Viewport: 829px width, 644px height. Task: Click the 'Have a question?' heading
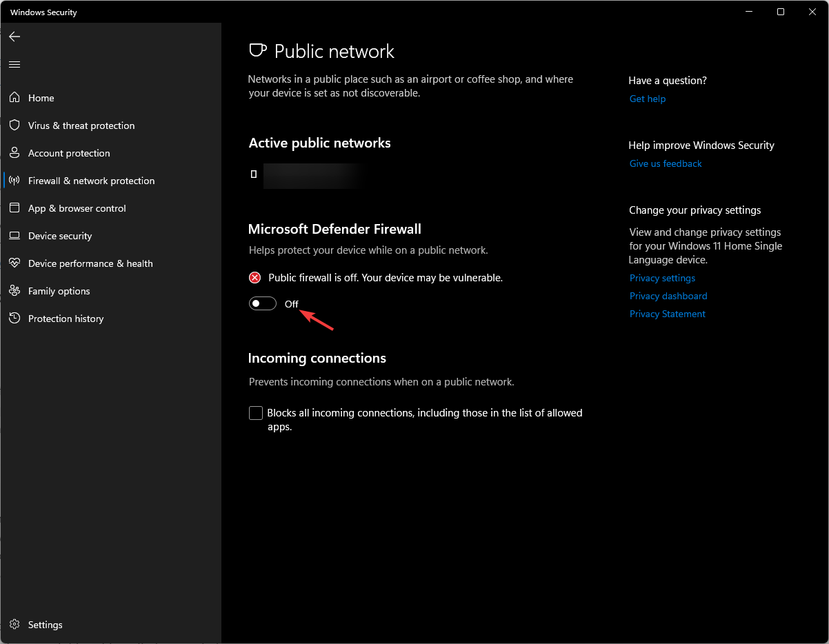[668, 81]
